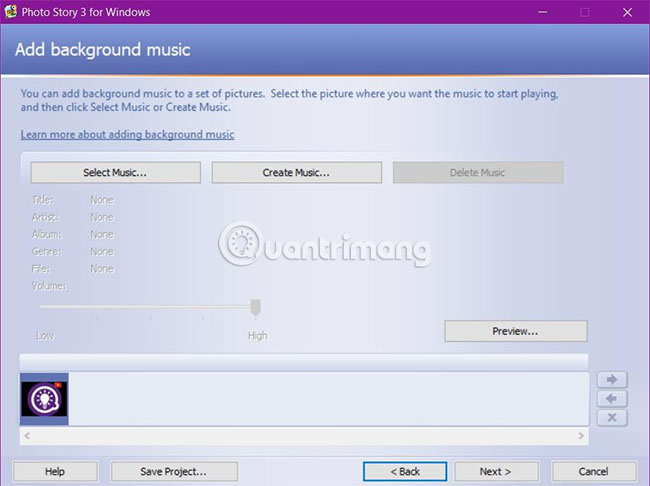This screenshot has height=486, width=650.
Task: Click the 'Volume:' label
Action: coord(49,286)
